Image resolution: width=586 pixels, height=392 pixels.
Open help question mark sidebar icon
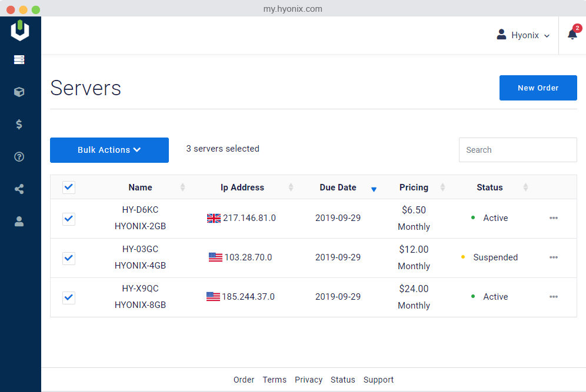(19, 156)
